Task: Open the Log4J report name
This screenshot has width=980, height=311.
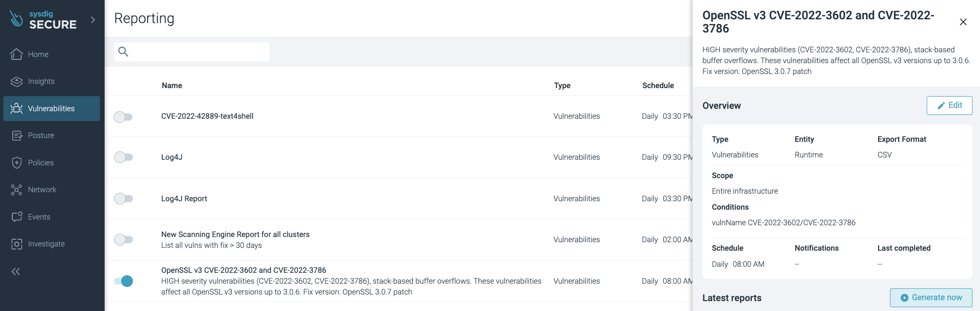Action: click(x=172, y=157)
